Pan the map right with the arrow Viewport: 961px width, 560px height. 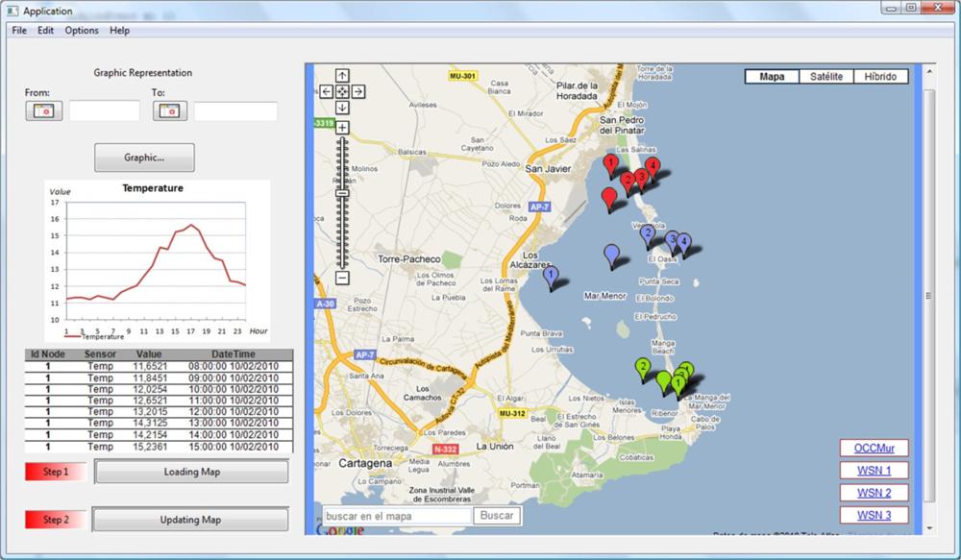[358, 91]
